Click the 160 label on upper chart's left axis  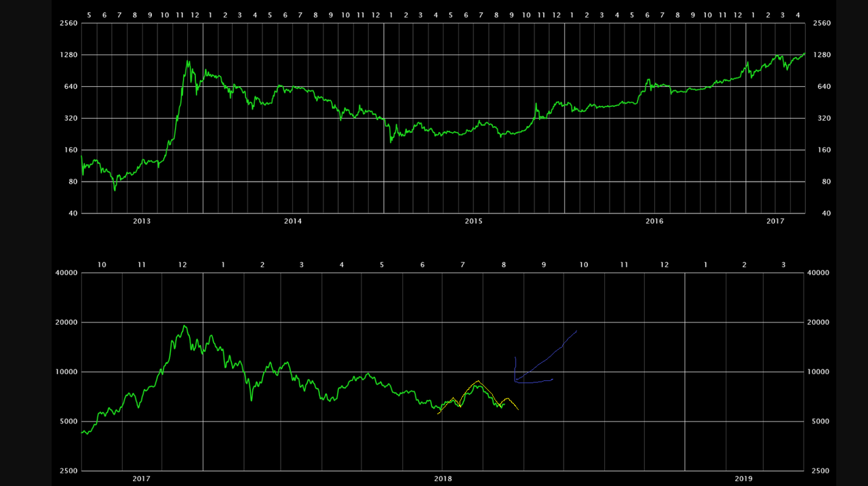click(72, 150)
